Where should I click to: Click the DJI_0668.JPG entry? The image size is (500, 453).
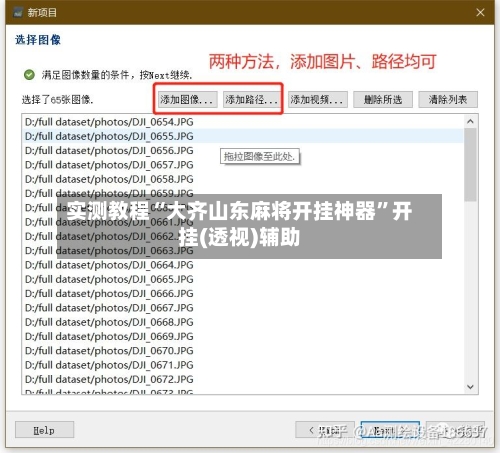[x=243, y=322]
